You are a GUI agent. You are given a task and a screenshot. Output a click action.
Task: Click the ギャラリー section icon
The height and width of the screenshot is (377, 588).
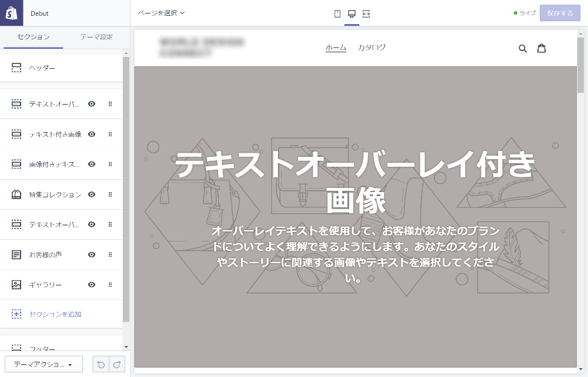pyautogui.click(x=16, y=285)
